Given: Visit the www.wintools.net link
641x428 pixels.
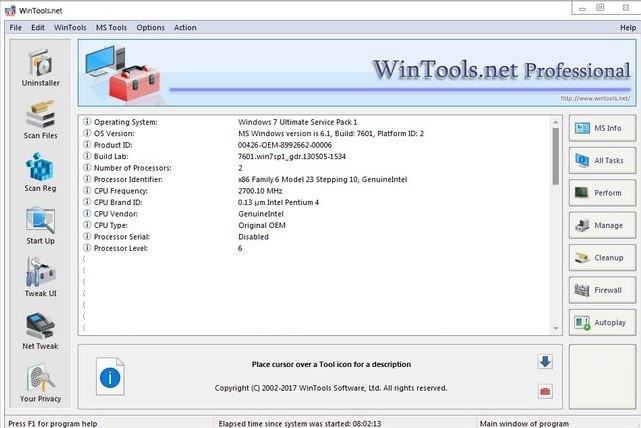Looking at the screenshot, I should point(595,98).
